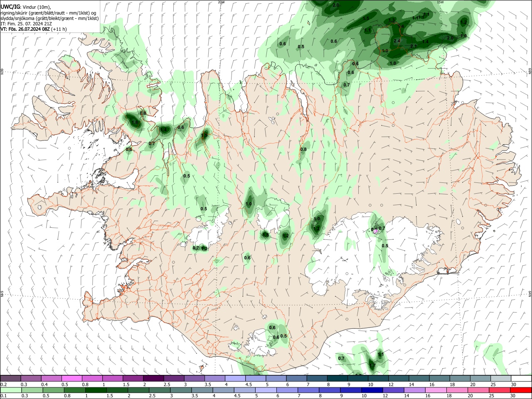Click the "0.2" label under snow legend
The image size is (532, 399).
(x=3, y=384)
